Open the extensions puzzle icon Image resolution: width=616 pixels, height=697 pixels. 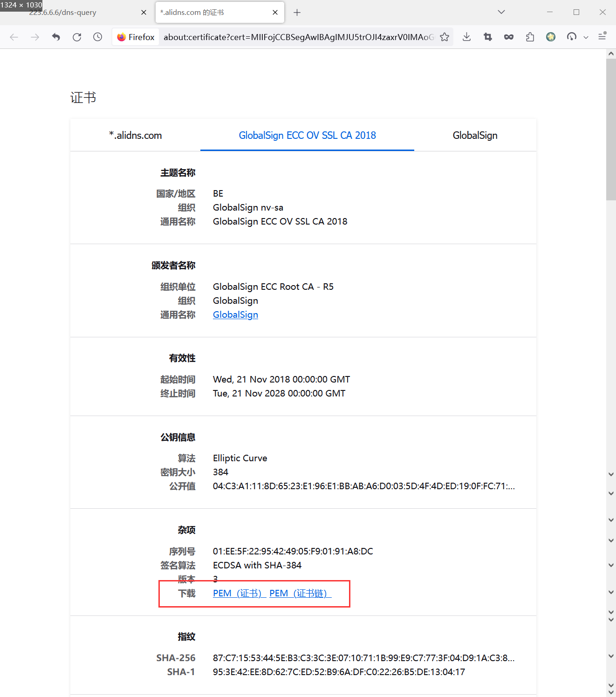coord(530,37)
